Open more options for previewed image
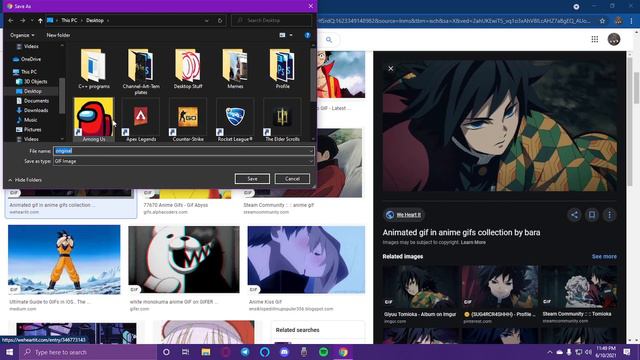 click(x=609, y=215)
